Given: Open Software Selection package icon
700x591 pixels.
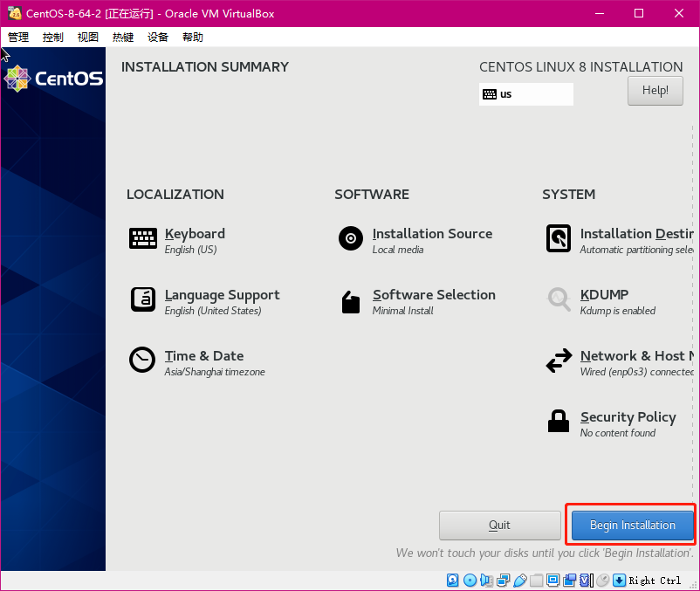Looking at the screenshot, I should pyautogui.click(x=351, y=302).
